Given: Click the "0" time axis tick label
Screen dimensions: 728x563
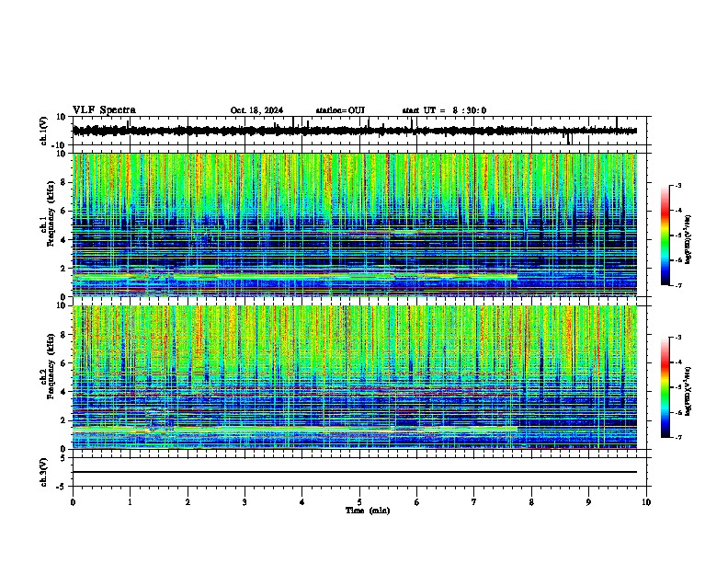Looking at the screenshot, I should pyautogui.click(x=73, y=502).
